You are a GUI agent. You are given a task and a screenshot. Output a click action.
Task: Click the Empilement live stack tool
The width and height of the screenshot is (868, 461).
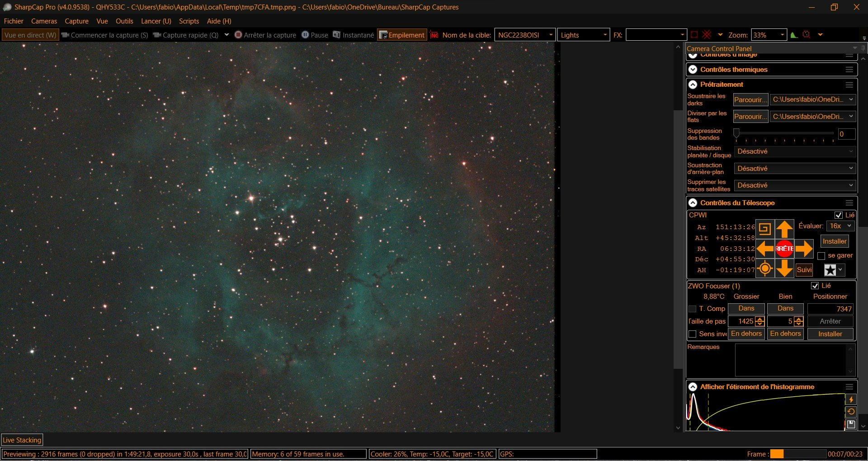402,35
